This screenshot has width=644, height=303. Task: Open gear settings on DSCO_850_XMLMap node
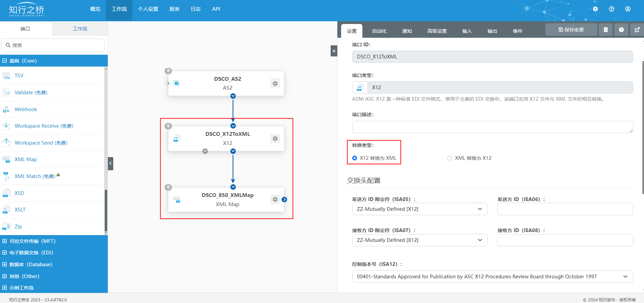point(275,200)
